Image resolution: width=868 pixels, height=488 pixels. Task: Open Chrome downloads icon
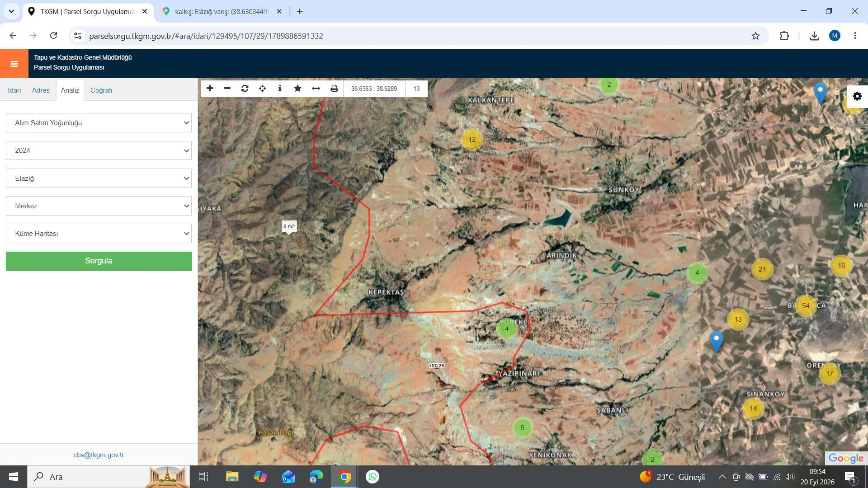coord(814,36)
